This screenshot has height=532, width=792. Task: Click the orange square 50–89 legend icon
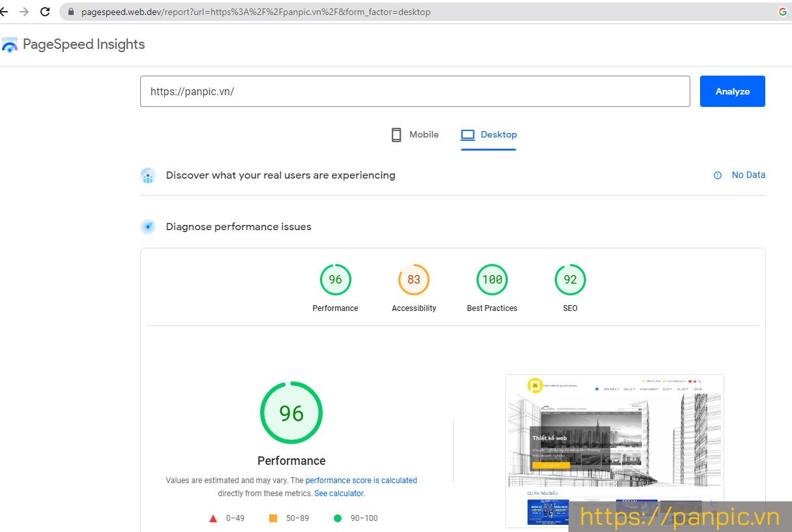[273, 518]
